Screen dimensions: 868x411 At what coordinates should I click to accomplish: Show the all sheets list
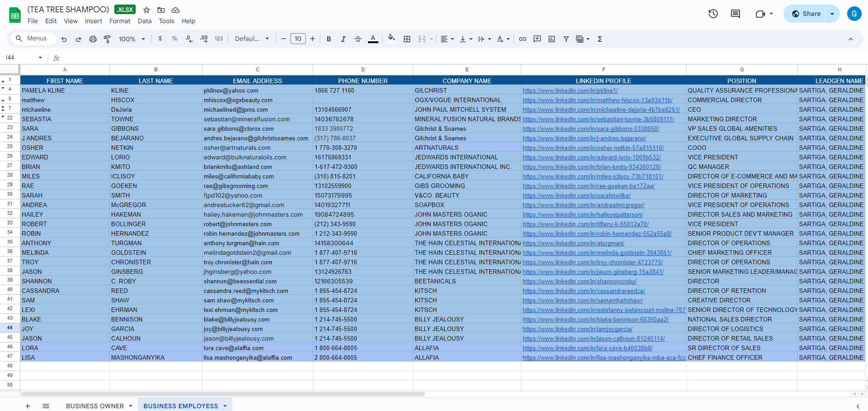46,406
